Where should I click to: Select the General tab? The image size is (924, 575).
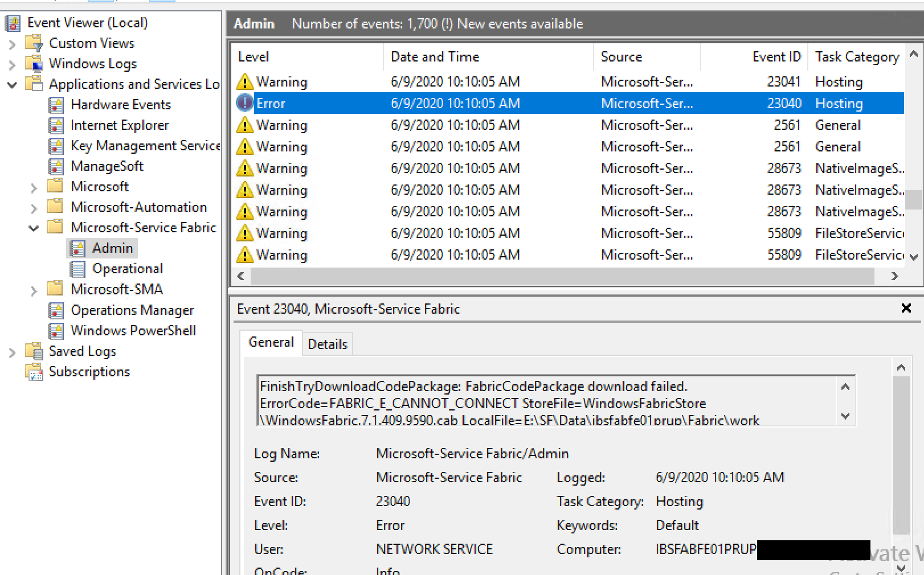(271, 342)
